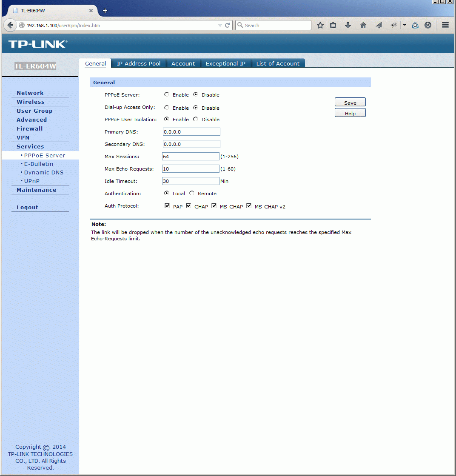Click the Save button
456x476 pixels.
coord(350,102)
